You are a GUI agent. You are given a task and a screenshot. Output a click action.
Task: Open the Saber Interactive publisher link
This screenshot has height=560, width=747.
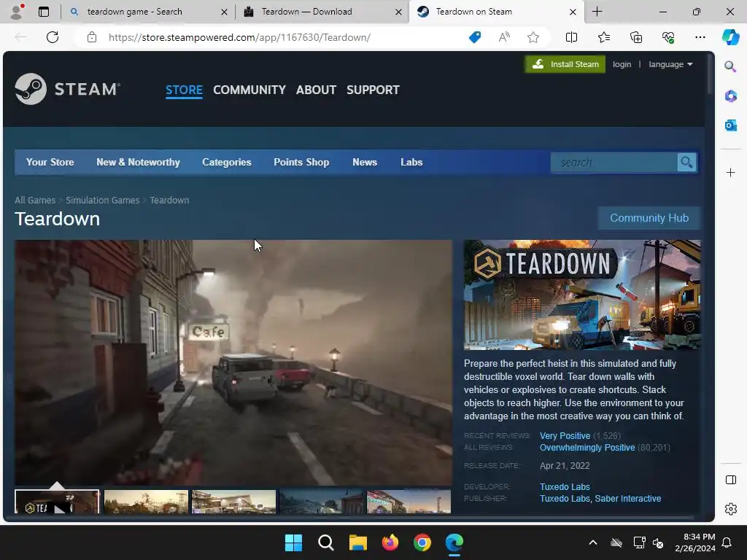(628, 499)
